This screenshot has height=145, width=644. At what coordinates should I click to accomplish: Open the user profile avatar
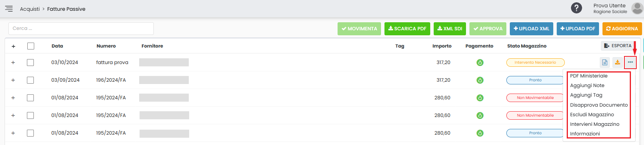coord(637,8)
